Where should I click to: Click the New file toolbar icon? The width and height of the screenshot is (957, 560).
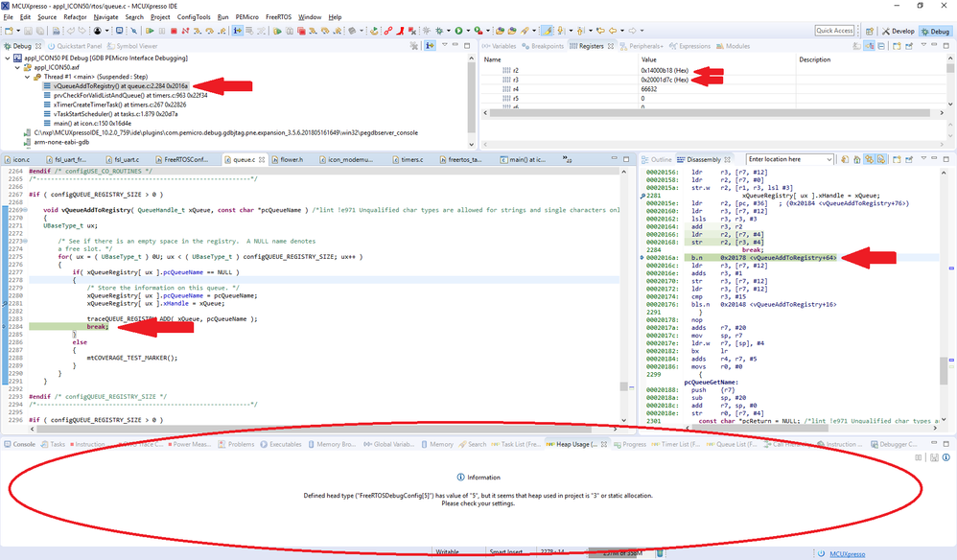[x=9, y=31]
